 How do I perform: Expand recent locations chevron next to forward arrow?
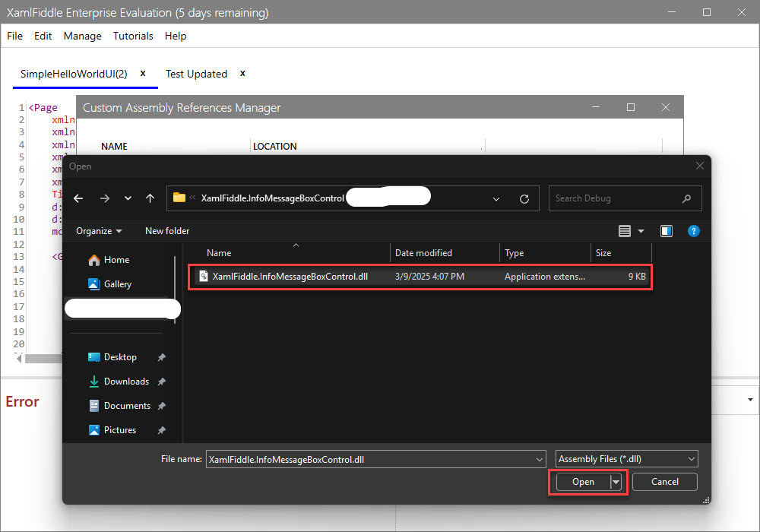128,198
